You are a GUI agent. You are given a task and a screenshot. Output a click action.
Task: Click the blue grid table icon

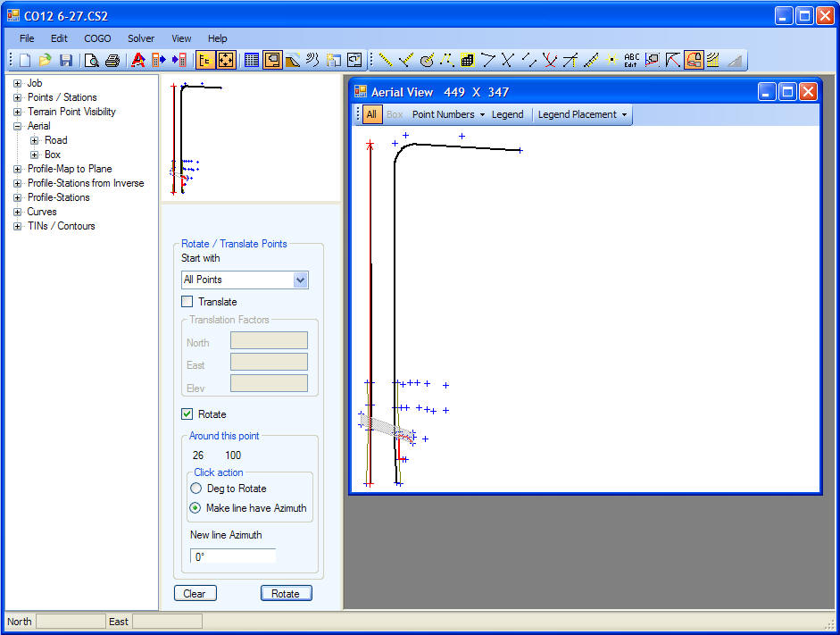251,60
